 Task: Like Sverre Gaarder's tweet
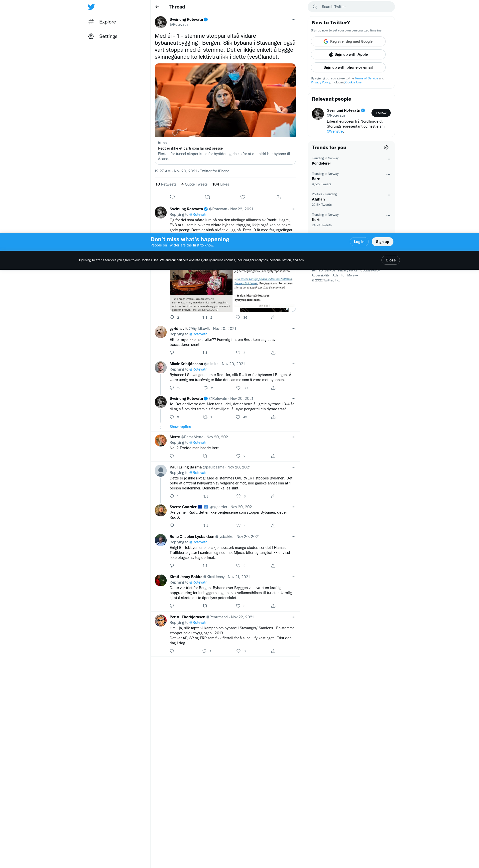pos(238,525)
